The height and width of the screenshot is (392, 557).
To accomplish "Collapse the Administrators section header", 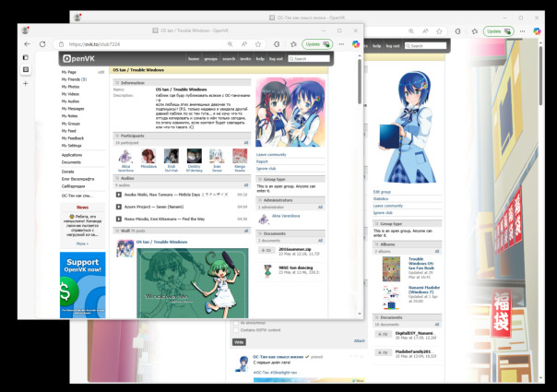I will (x=290, y=200).
